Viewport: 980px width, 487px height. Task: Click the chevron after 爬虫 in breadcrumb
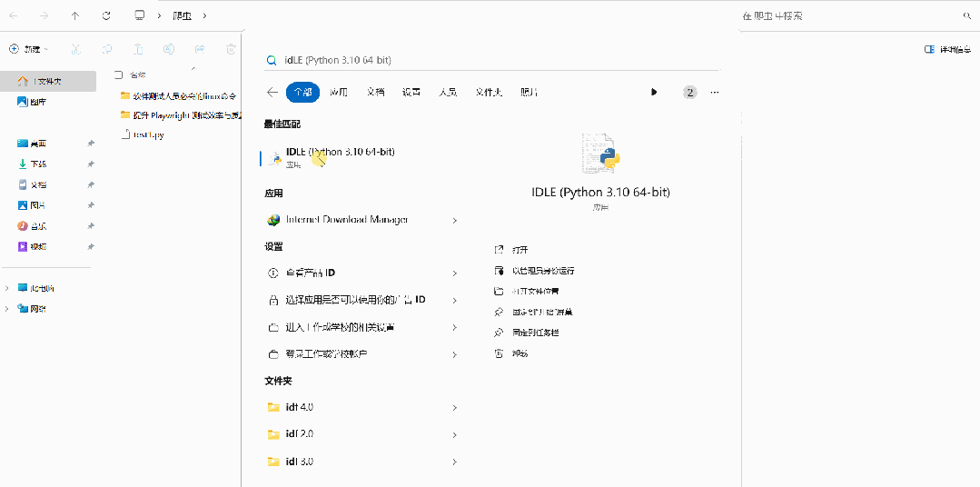point(205,15)
